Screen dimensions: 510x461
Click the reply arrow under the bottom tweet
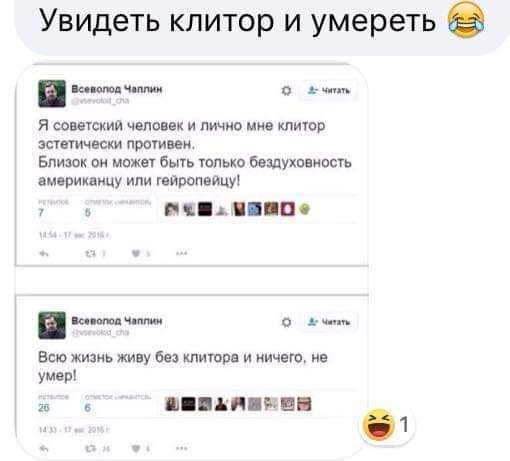click(44, 449)
